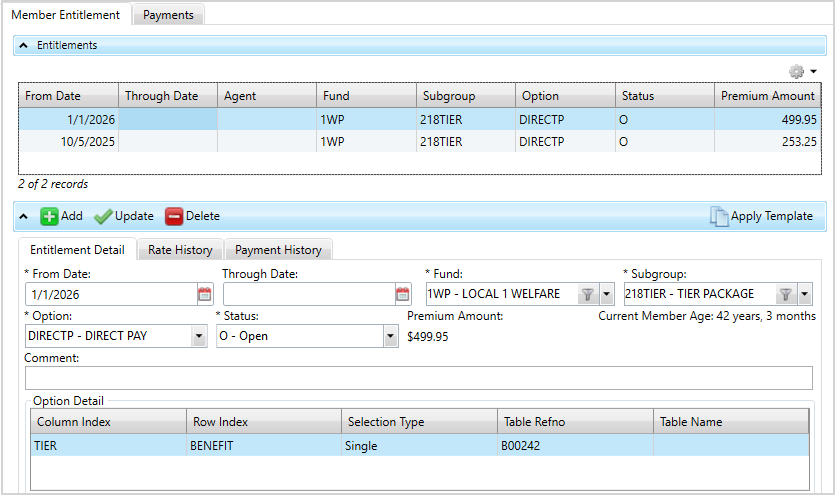
Task: Open the Option DIRECTP dropdown
Action: [198, 336]
